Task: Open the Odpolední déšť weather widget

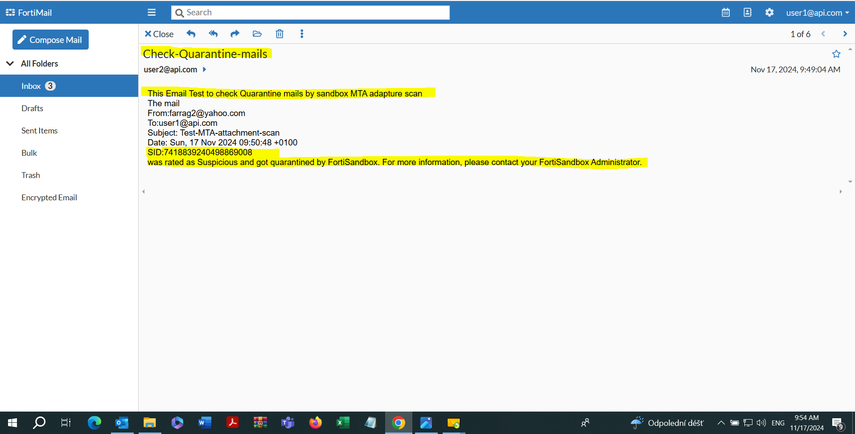Action: click(x=667, y=423)
